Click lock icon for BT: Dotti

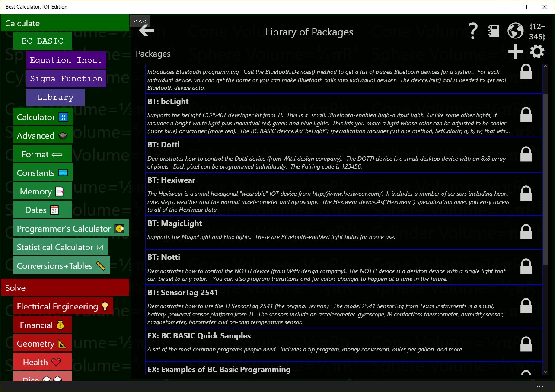point(526,154)
